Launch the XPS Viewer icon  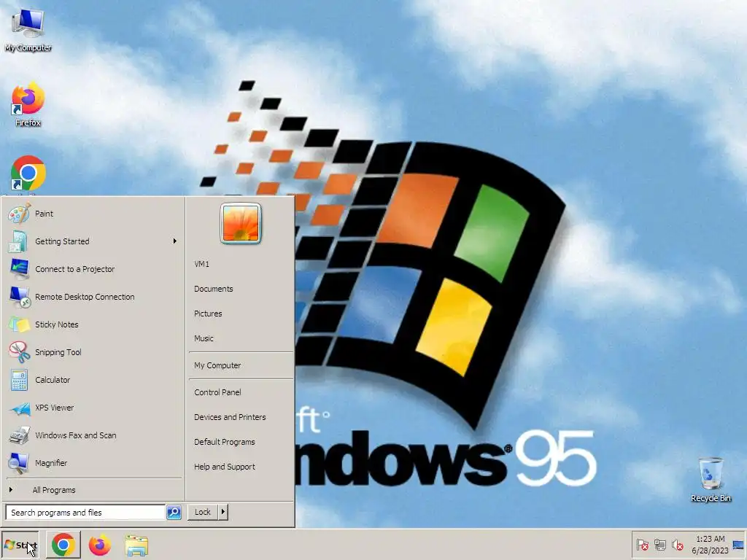click(20, 408)
